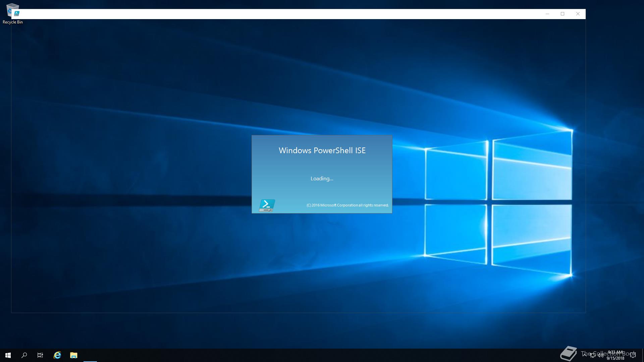Image resolution: width=644 pixels, height=362 pixels.
Task: Click the PowerShell ISE title bar icon
Action: (17, 14)
